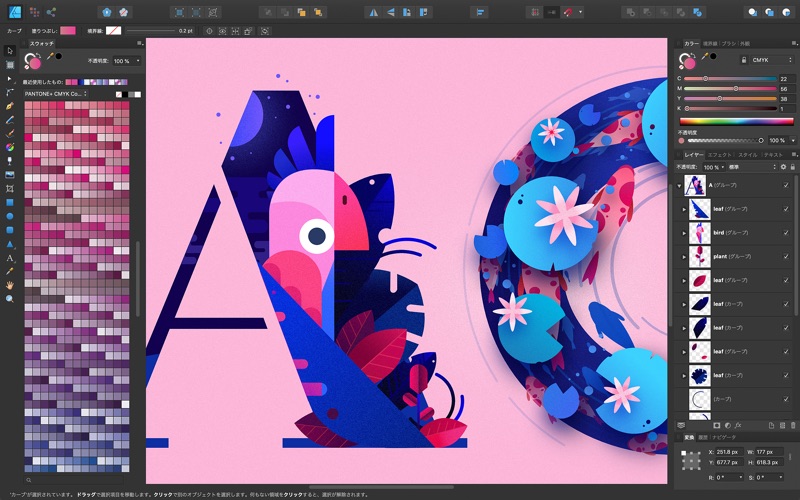Switch to the エフェクト tab

(x=719, y=155)
